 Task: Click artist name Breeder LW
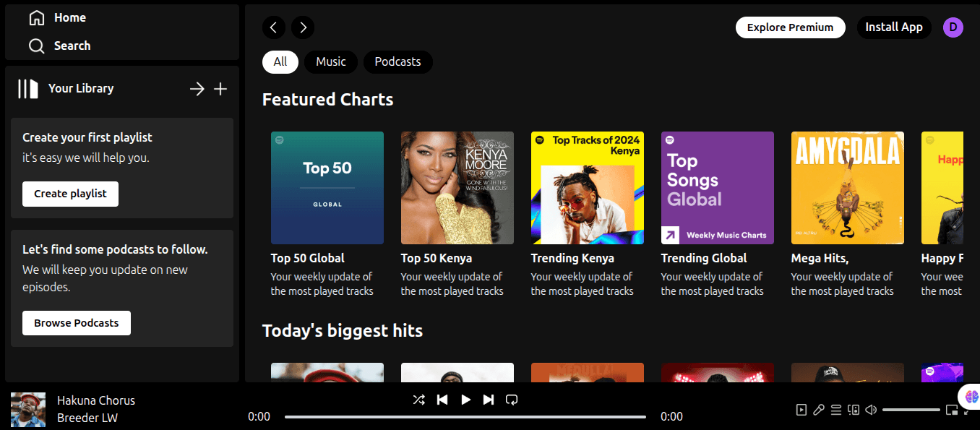87,418
